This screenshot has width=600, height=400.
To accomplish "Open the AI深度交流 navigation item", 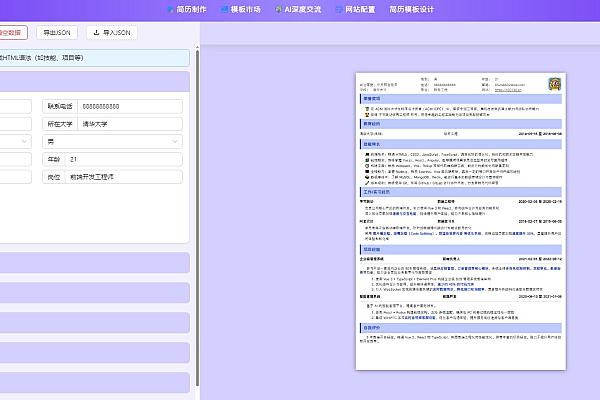I will 298,9.
